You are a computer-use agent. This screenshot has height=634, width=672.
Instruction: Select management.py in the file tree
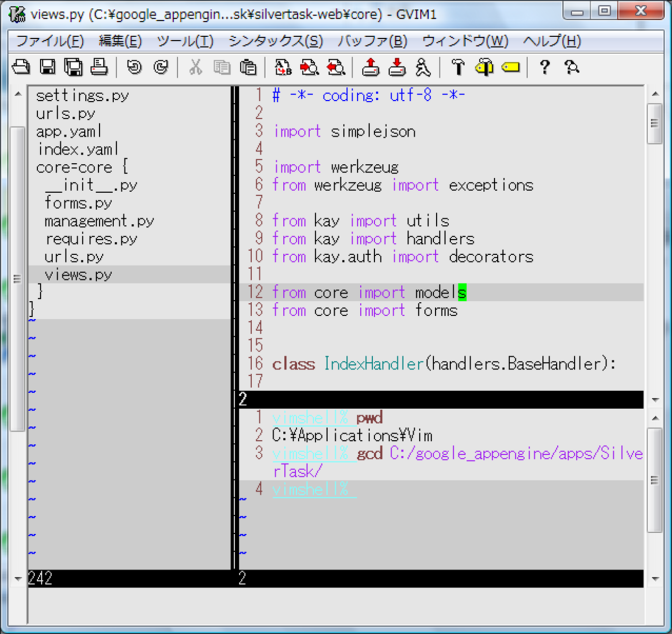[x=99, y=221]
